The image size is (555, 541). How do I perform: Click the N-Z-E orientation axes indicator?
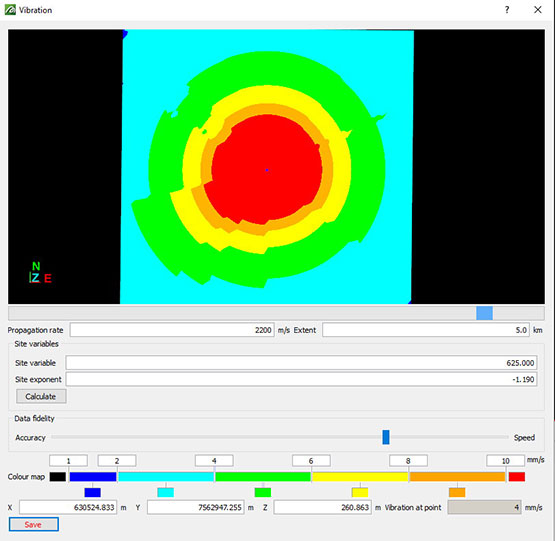click(x=40, y=272)
